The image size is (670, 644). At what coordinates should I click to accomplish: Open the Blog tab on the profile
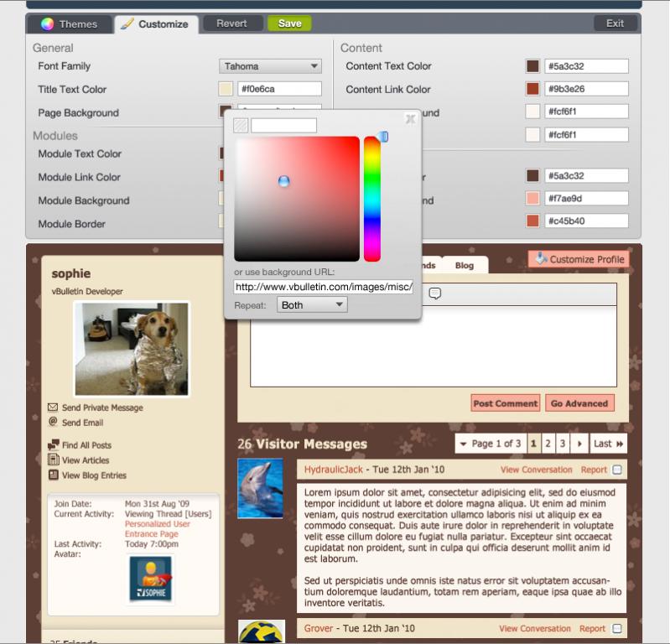coord(464,265)
